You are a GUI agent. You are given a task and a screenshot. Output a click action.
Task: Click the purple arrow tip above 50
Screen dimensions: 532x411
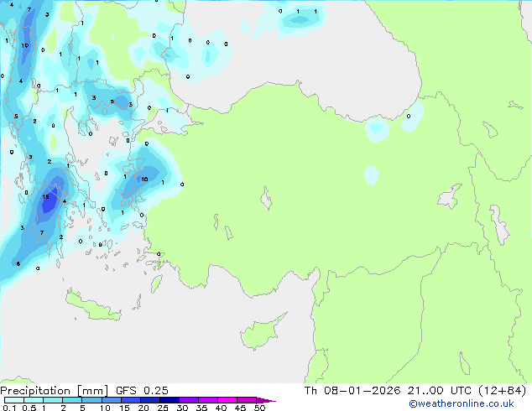(266, 401)
